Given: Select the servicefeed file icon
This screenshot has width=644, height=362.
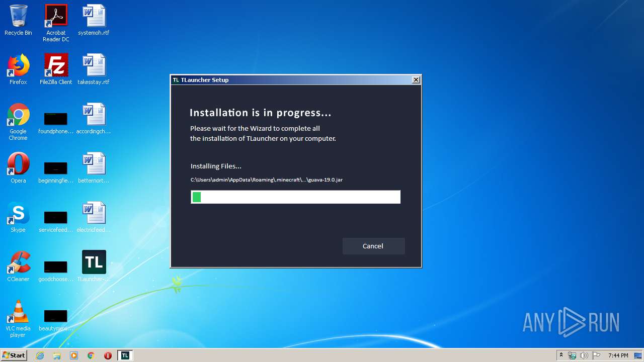Looking at the screenshot, I should (x=56, y=221).
